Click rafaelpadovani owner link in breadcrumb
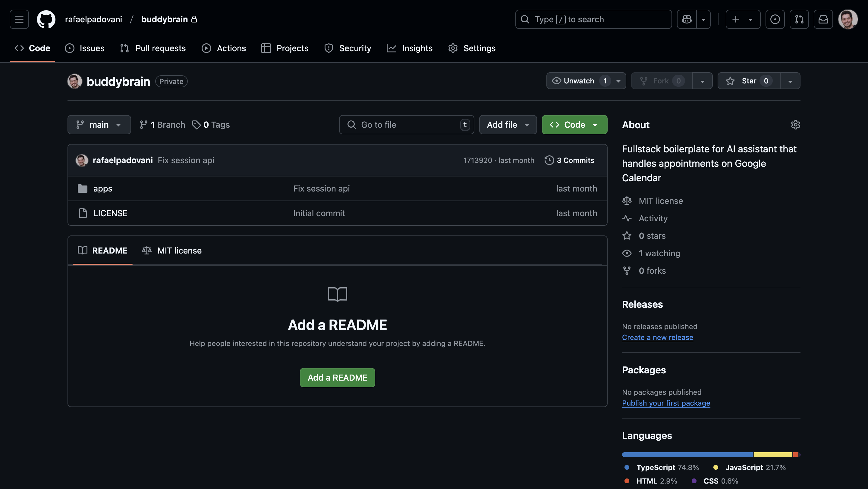The height and width of the screenshot is (489, 868). (93, 19)
